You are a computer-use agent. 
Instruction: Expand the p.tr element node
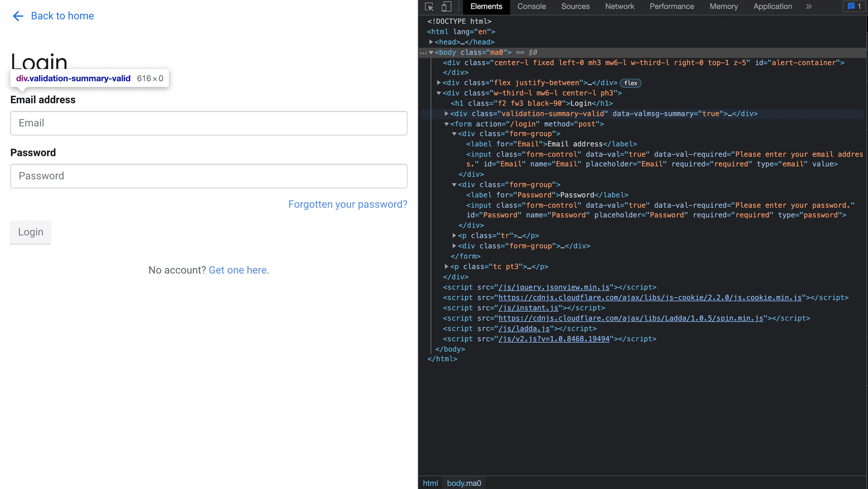pos(454,235)
